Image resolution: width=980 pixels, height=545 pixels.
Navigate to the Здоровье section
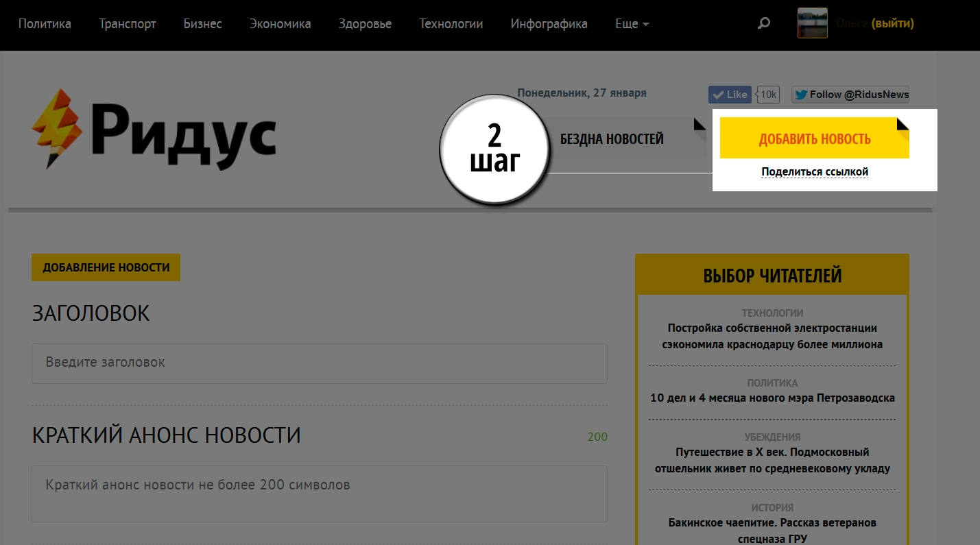pyautogui.click(x=365, y=24)
